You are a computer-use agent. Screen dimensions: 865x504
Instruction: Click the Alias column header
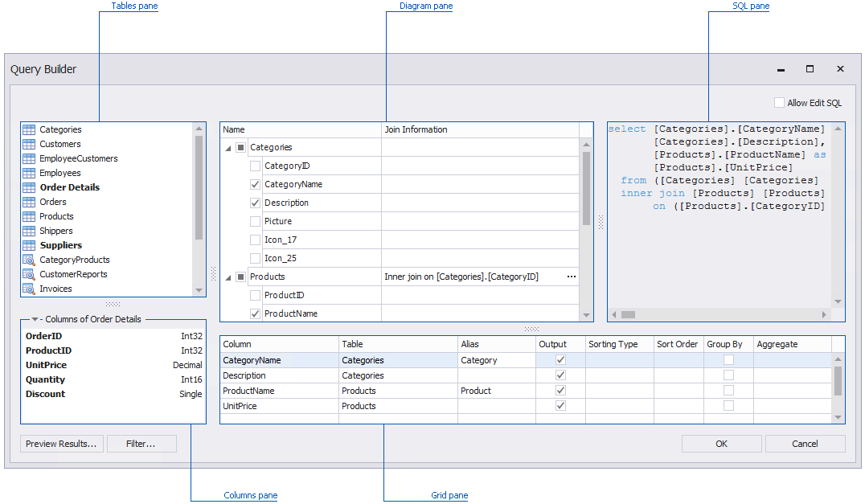497,344
